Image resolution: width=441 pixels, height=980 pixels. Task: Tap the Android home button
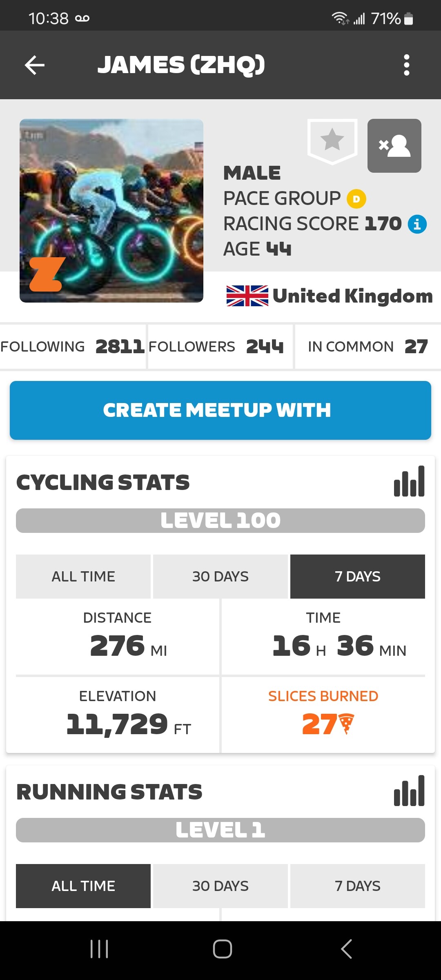[x=223, y=949]
